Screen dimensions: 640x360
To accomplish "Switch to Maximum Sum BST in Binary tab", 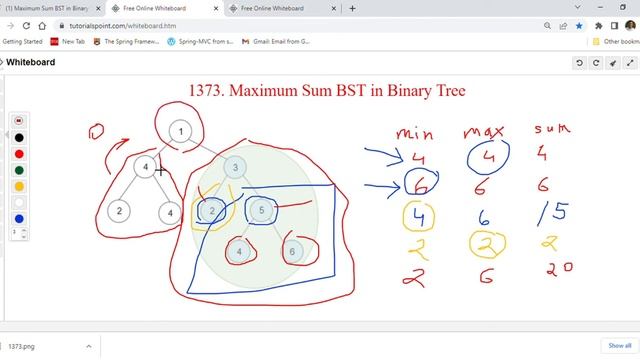I will tap(47, 8).
